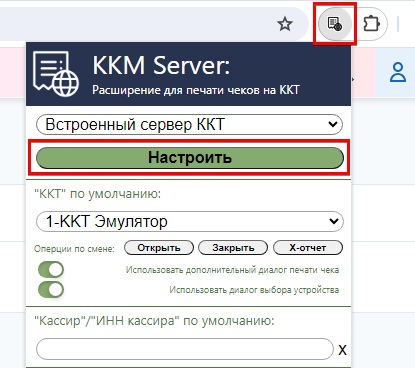Toggle additional receipt print dialog switch
Viewport: 415px width, 368px height.
tap(51, 269)
